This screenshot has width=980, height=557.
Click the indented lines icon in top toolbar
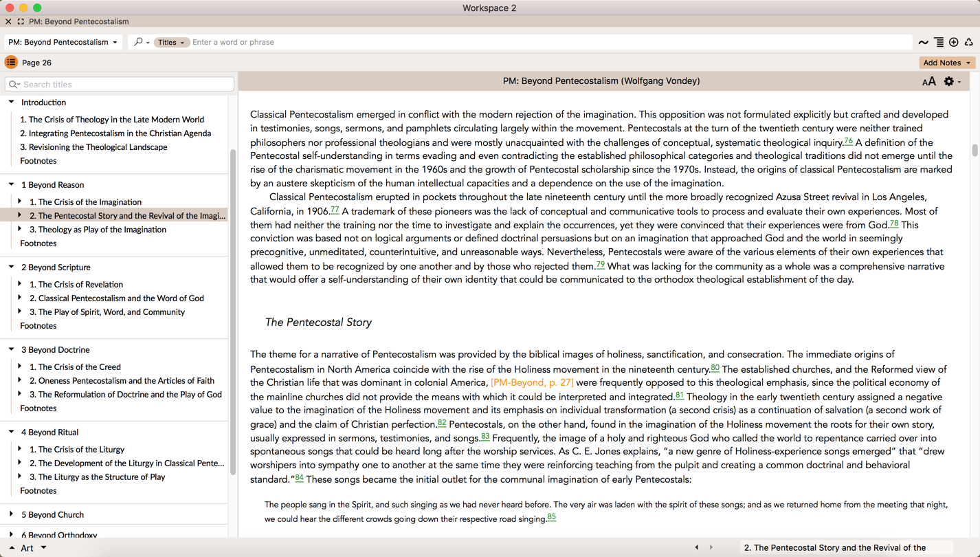pyautogui.click(x=939, y=43)
